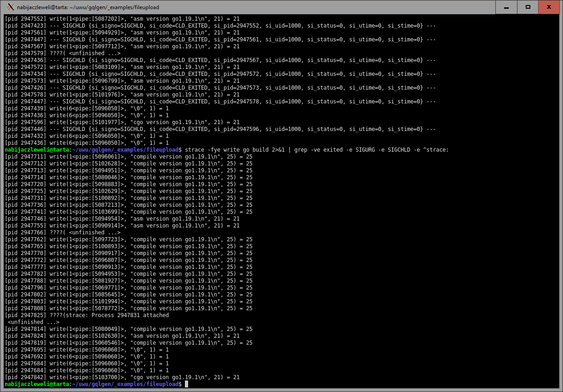The width and height of the screenshot is (563, 392).
Task: Click the unfinished line of pid 2947579
Action: [63, 53]
